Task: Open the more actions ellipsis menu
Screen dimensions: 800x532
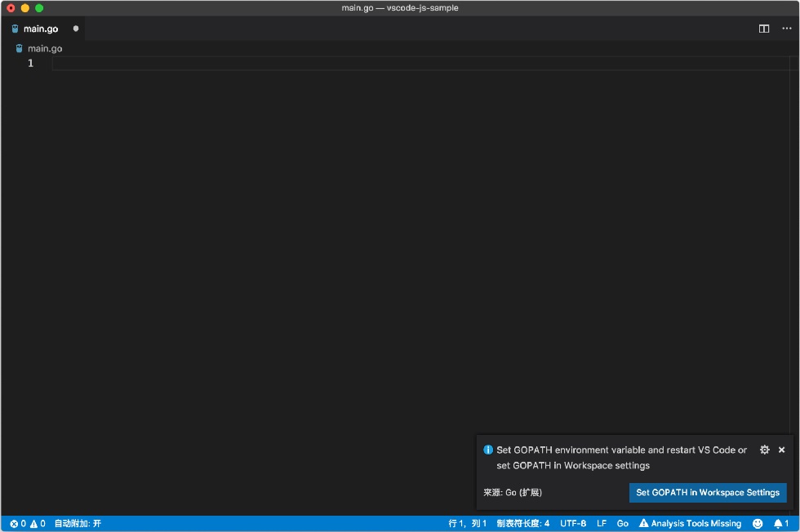Action: (x=787, y=29)
